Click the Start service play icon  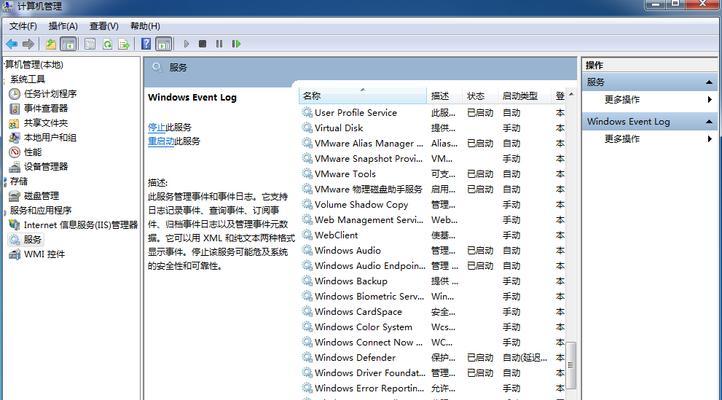click(x=186, y=44)
